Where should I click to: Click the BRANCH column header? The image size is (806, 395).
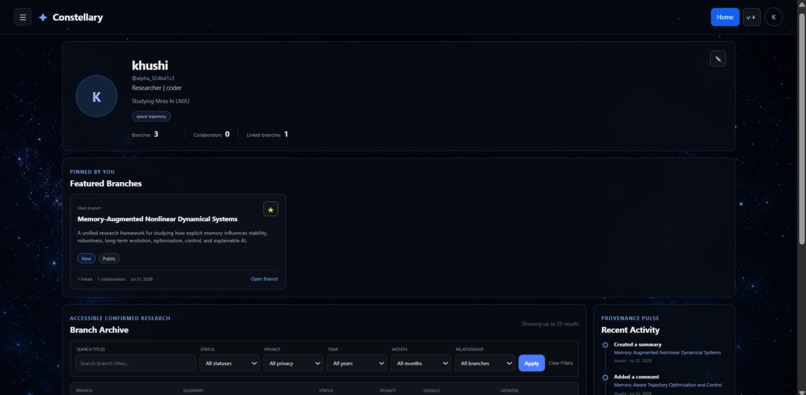(84, 391)
